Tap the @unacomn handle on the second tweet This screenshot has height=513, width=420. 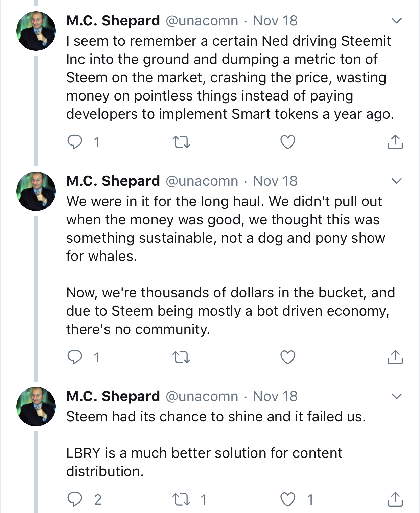click(x=202, y=181)
